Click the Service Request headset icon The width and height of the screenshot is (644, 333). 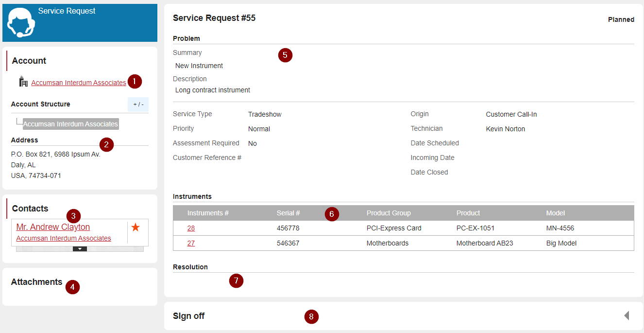[20, 22]
